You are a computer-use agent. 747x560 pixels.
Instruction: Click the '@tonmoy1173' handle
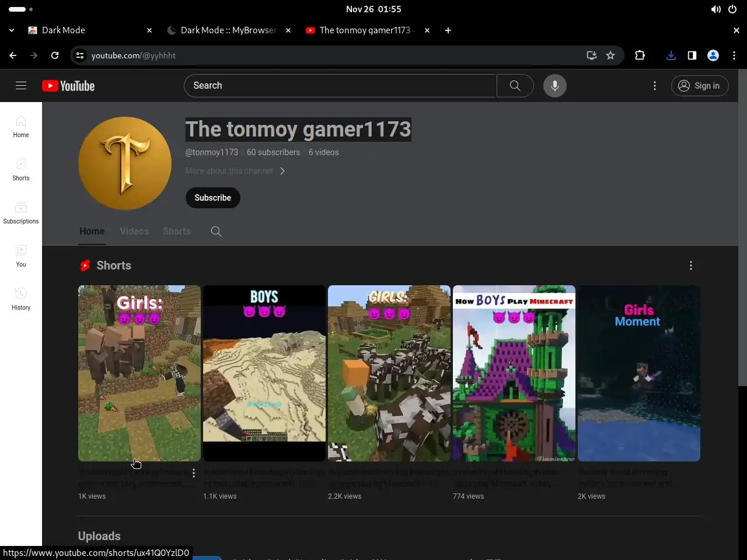click(x=212, y=152)
